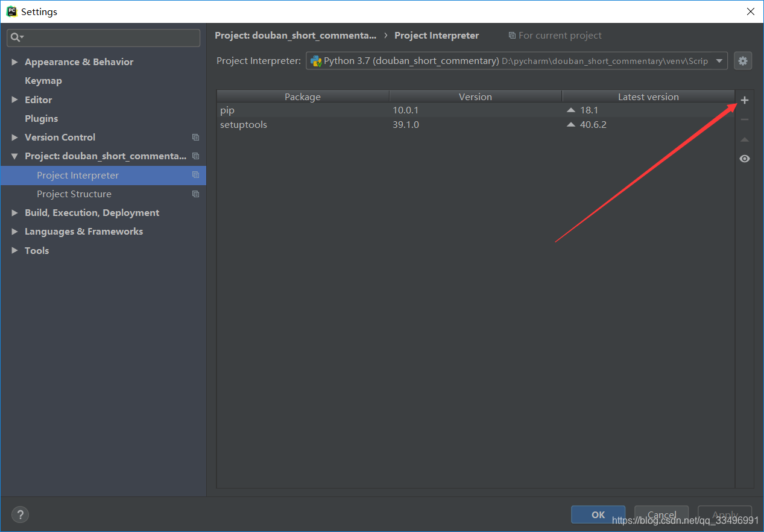The width and height of the screenshot is (764, 532).
Task: Click the Python logo icon in interpreter field
Action: (316, 61)
